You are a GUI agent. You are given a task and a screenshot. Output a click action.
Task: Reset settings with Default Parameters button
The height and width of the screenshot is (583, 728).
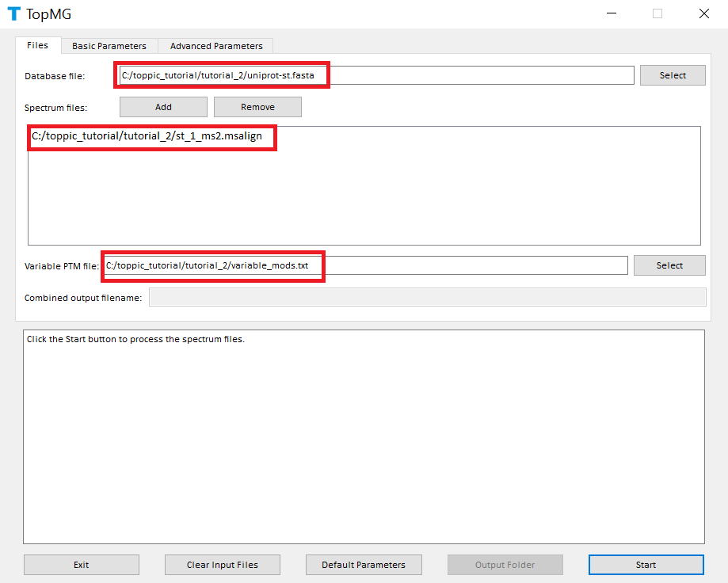[364, 565]
